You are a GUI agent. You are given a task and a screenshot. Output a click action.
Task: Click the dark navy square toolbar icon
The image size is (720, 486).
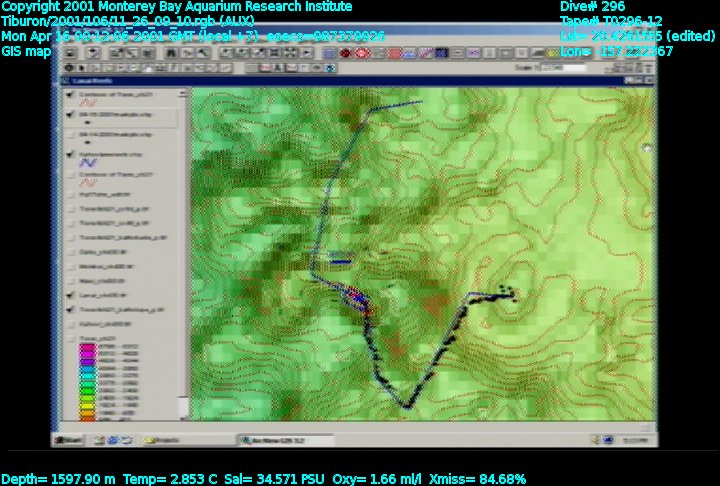[x=441, y=53]
